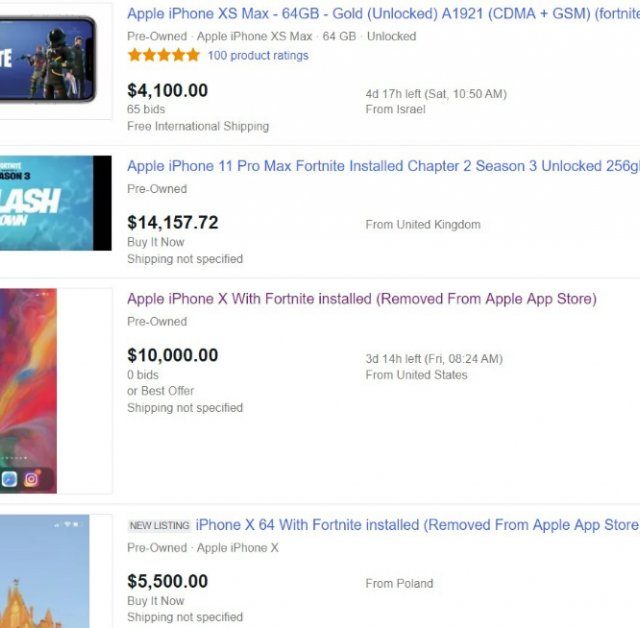This screenshot has height=628, width=640.
Task: View the 100 product ratings
Action: pos(258,56)
